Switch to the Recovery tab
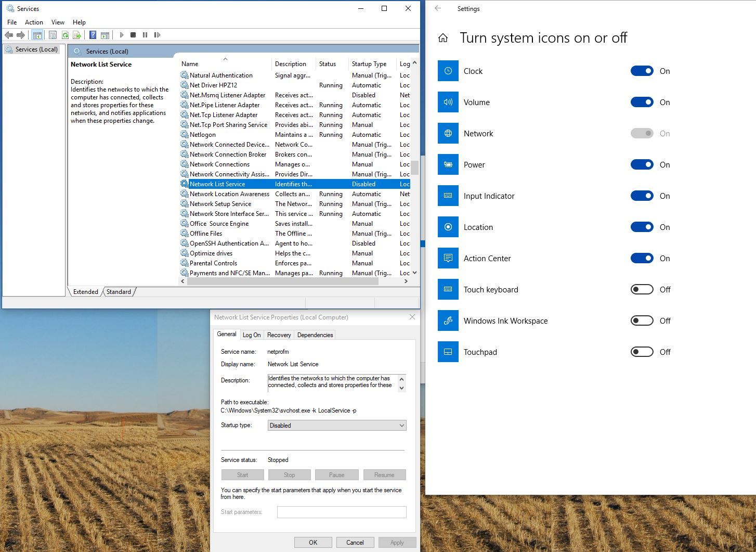756x552 pixels. coord(279,335)
